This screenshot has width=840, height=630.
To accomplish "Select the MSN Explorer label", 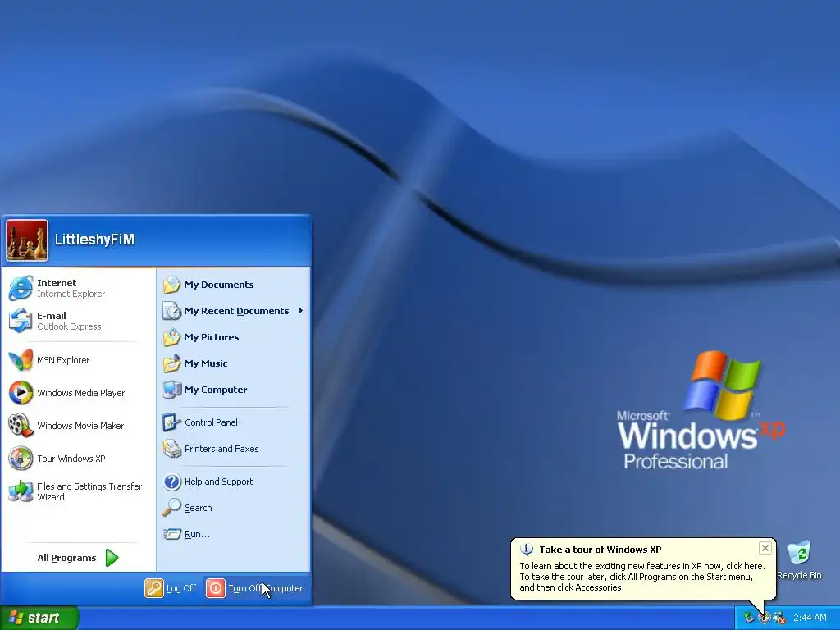I will 63,360.
